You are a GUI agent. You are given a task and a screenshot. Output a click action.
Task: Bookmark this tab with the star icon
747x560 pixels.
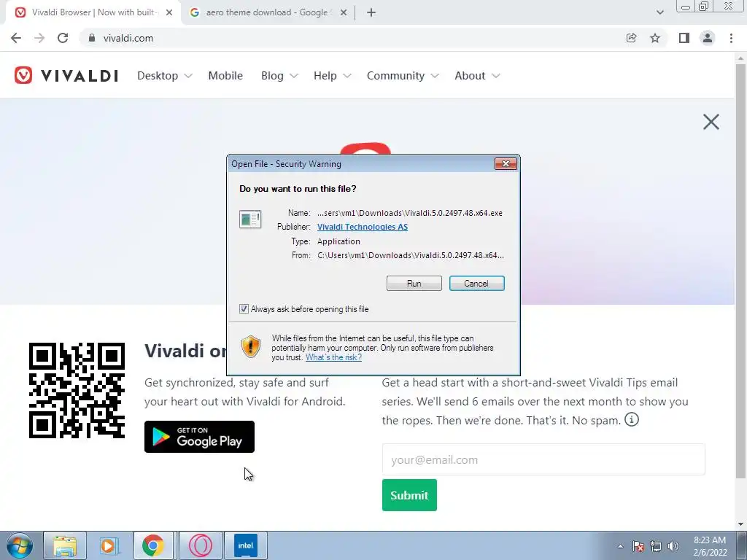pyautogui.click(x=655, y=38)
